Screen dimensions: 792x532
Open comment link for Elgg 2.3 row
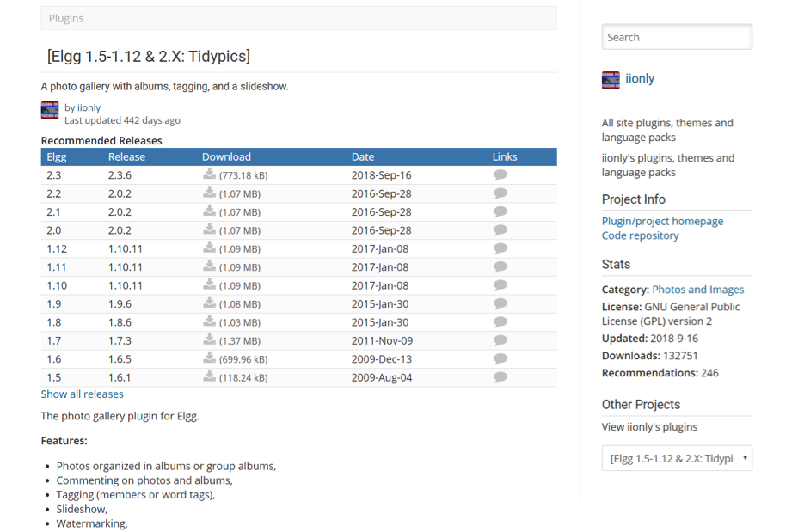(x=500, y=174)
